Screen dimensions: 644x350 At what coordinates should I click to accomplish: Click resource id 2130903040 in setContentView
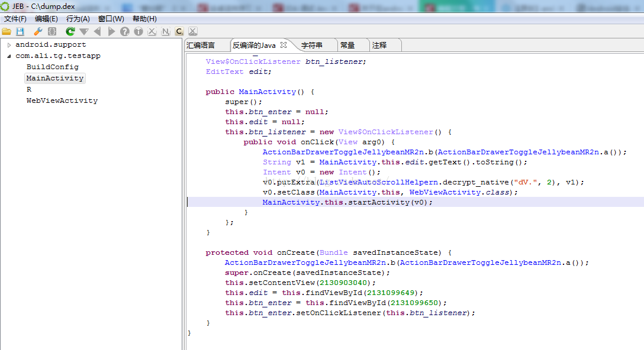point(343,283)
